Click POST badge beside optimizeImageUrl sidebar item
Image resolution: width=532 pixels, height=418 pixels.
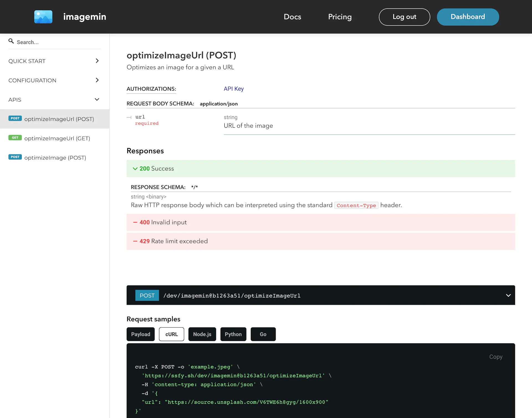15,118
